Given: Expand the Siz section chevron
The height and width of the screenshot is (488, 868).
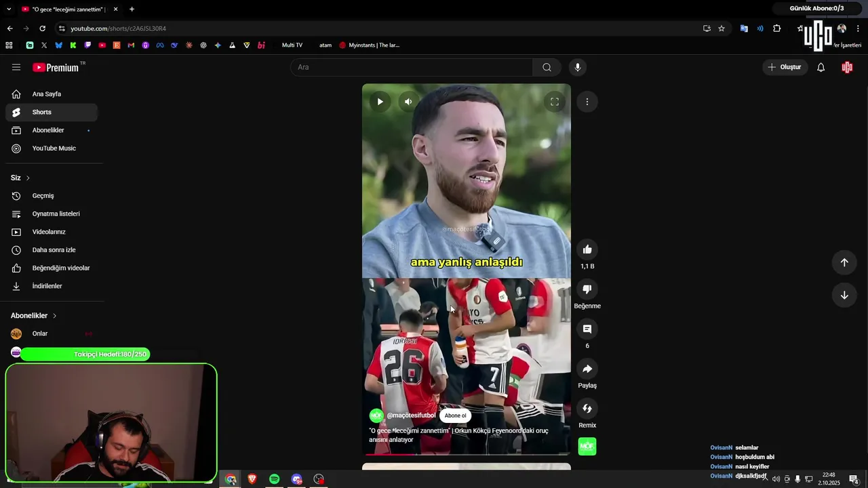Looking at the screenshot, I should click(28, 178).
